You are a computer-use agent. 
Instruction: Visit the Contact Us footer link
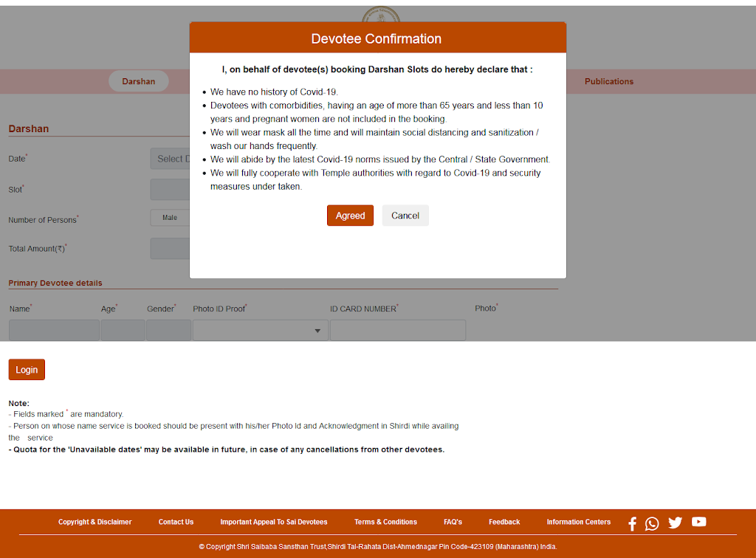(176, 522)
